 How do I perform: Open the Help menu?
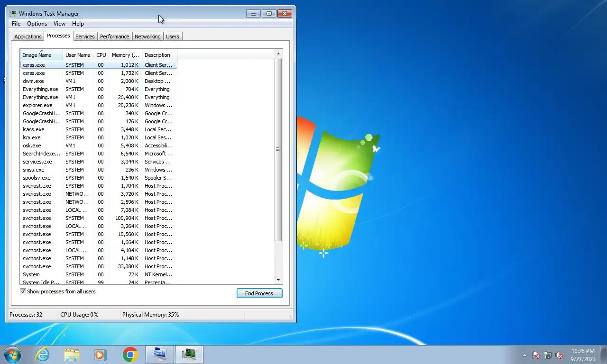(x=78, y=24)
